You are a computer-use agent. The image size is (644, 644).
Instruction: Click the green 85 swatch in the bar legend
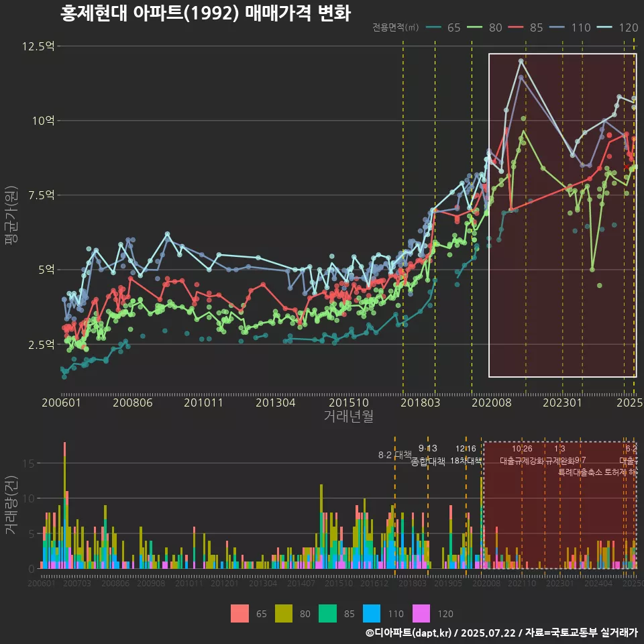click(328, 614)
